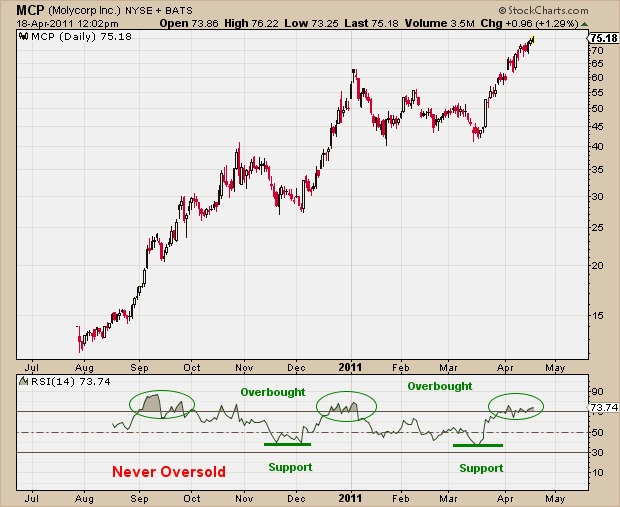
Task: Click the 40 price axis label
Action: click(x=597, y=146)
